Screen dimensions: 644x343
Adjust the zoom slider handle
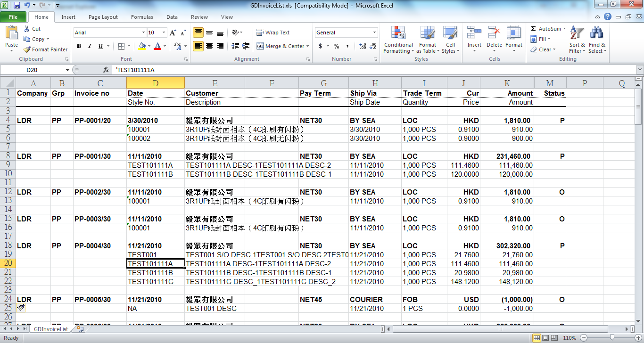(612, 338)
